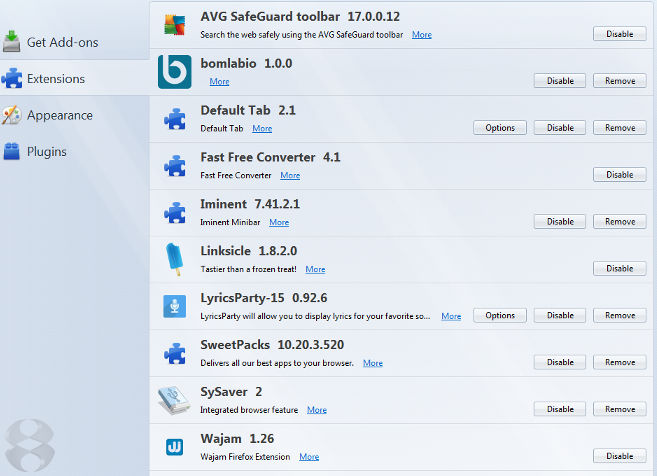Disable the Wajam extension
This screenshot has height=476, width=657.
[620, 456]
